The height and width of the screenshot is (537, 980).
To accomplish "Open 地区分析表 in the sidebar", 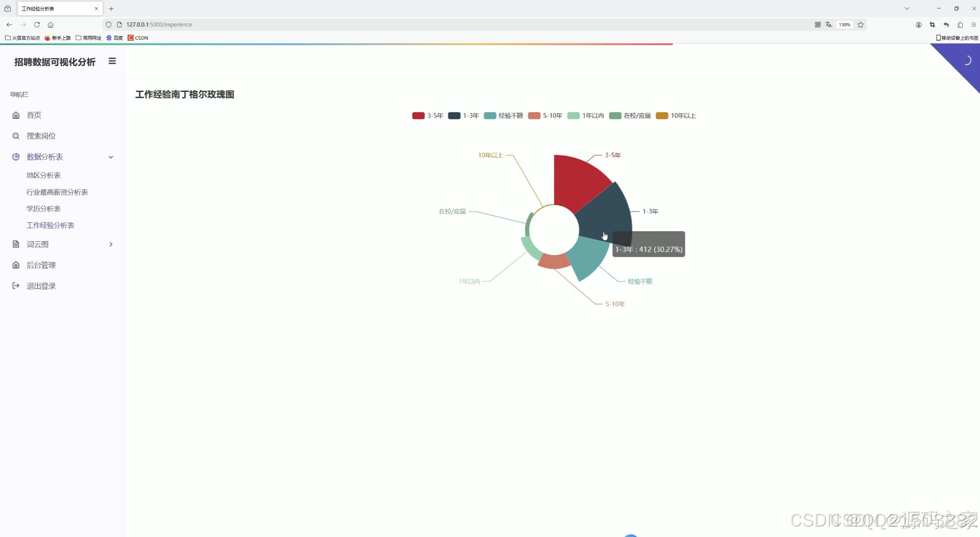I will [x=44, y=176].
